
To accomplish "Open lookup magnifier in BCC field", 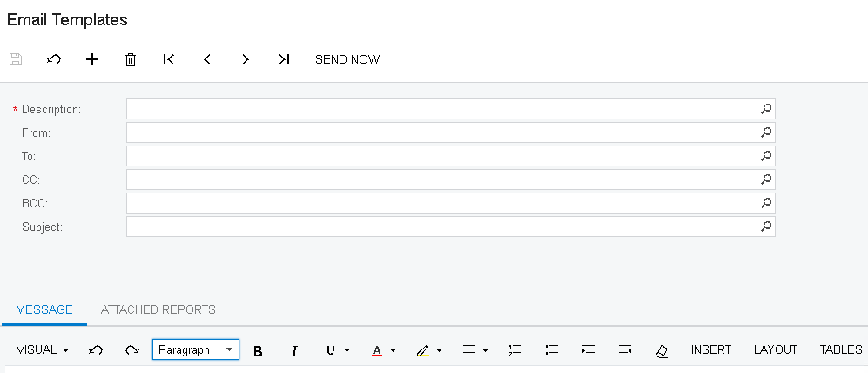I will [x=766, y=203].
